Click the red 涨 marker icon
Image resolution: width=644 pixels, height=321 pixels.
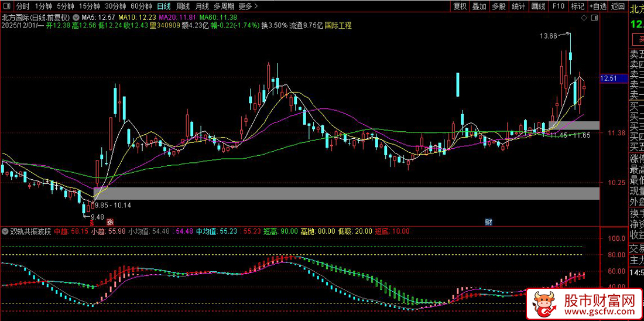point(109,223)
